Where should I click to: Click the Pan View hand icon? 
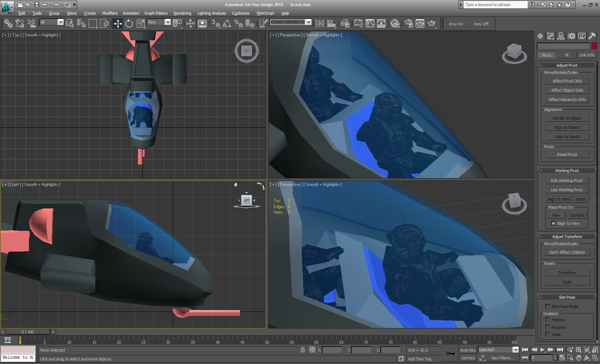[x=579, y=358]
